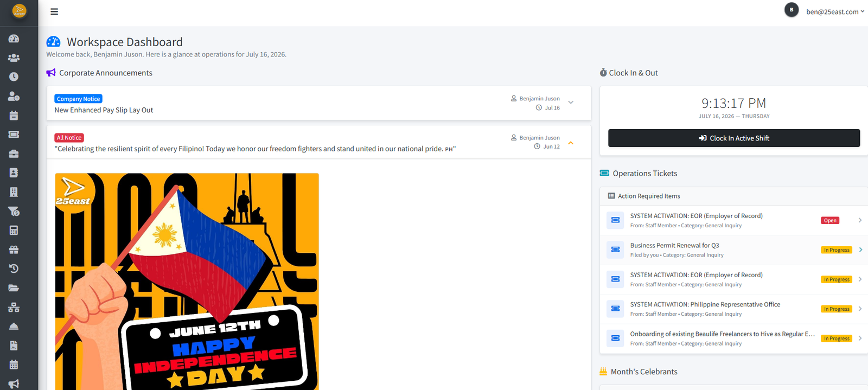Collapse the Independence Day announcement chevron
Image resolution: width=868 pixels, height=390 pixels.
[571, 143]
